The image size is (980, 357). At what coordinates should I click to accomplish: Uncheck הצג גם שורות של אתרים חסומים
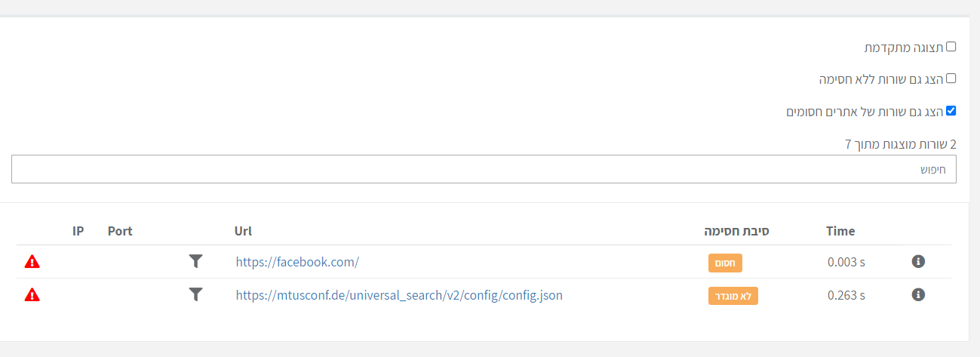tap(951, 111)
